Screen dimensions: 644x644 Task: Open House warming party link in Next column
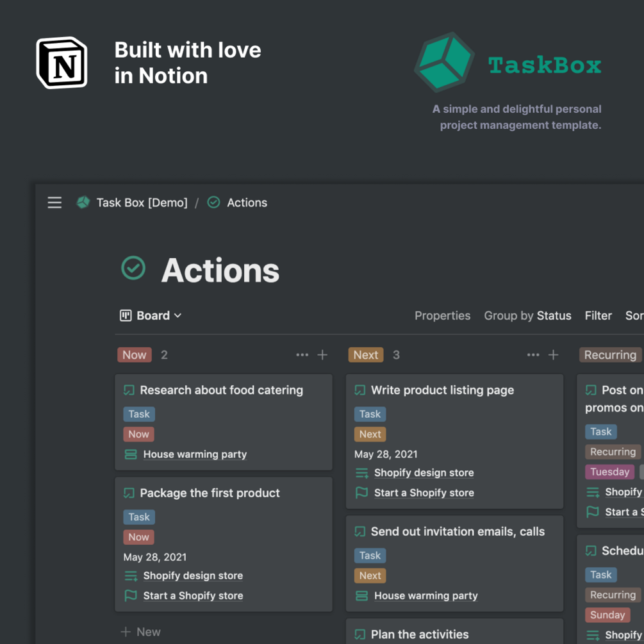point(426,595)
